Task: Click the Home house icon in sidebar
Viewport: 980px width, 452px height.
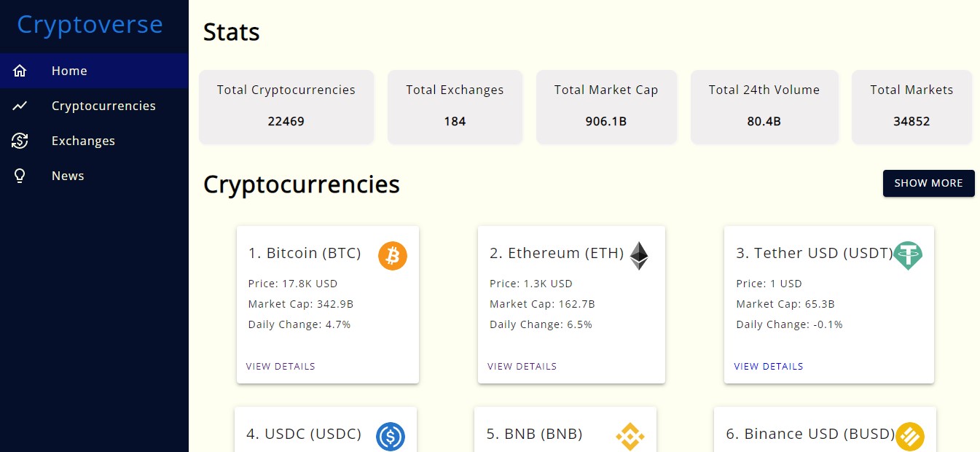Action: (x=20, y=71)
